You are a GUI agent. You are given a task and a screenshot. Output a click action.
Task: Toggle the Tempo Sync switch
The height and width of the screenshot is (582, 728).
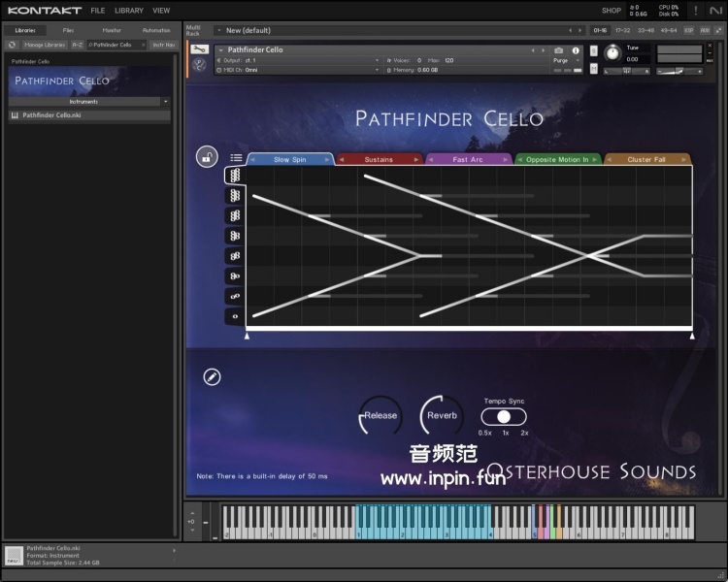[503, 416]
